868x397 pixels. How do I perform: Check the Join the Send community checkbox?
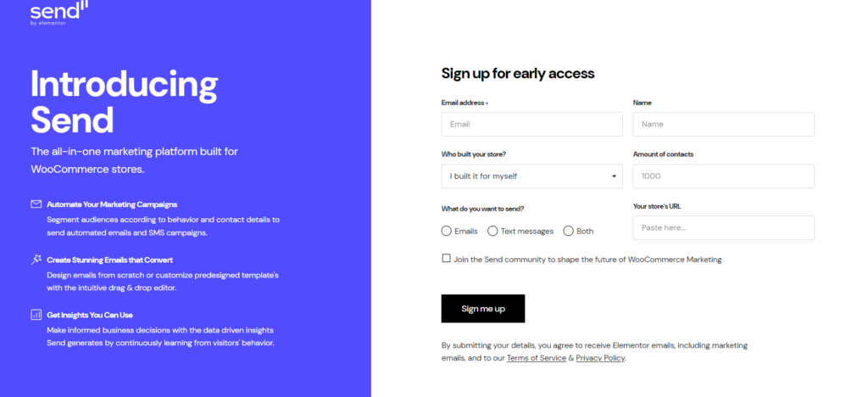point(446,258)
